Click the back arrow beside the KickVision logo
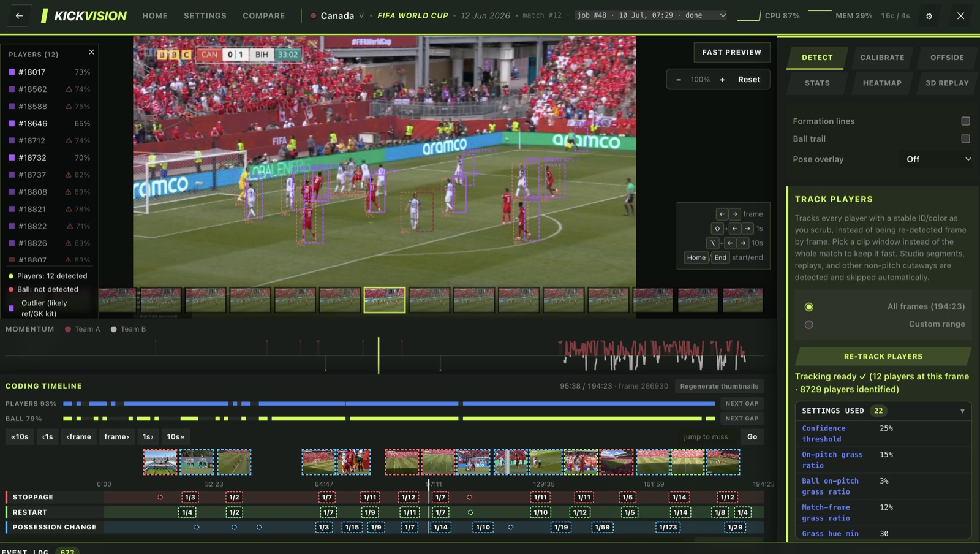This screenshot has height=554, width=980. (x=19, y=15)
